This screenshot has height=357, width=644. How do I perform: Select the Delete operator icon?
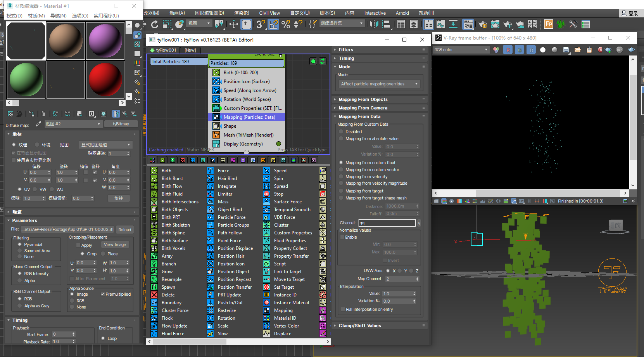point(154,295)
